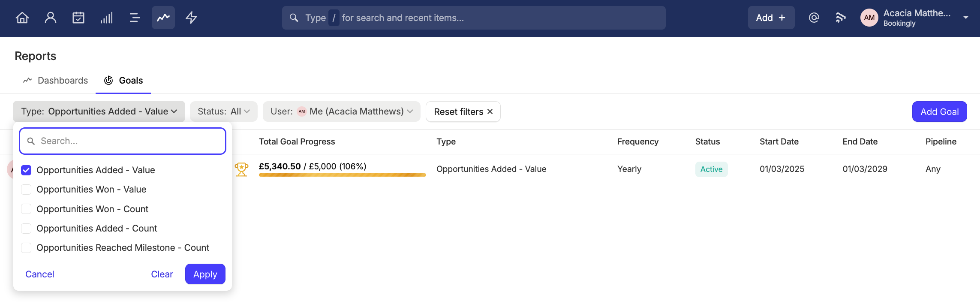Image resolution: width=980 pixels, height=307 pixels.
Task: Check Opportunities Reached Milestone - Count option
Action: point(26,248)
